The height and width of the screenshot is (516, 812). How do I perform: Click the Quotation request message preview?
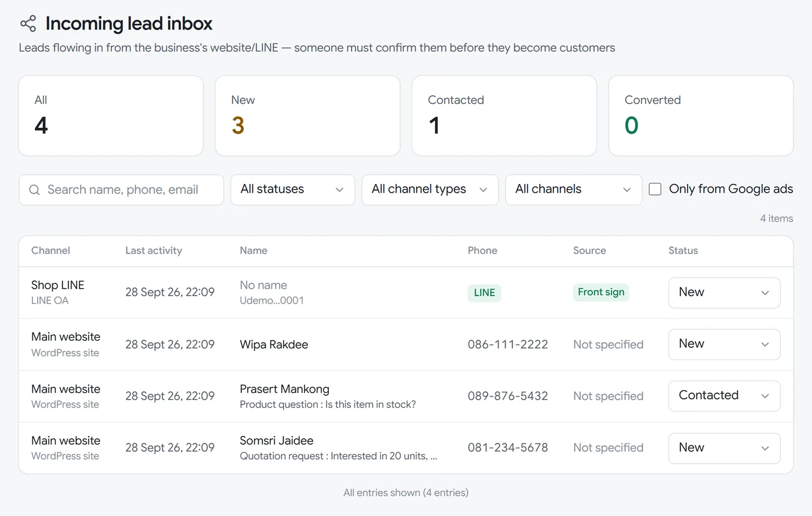coord(339,456)
